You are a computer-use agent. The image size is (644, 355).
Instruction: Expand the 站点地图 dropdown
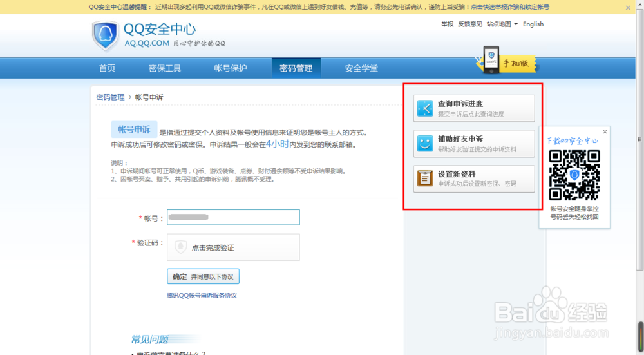(502, 24)
